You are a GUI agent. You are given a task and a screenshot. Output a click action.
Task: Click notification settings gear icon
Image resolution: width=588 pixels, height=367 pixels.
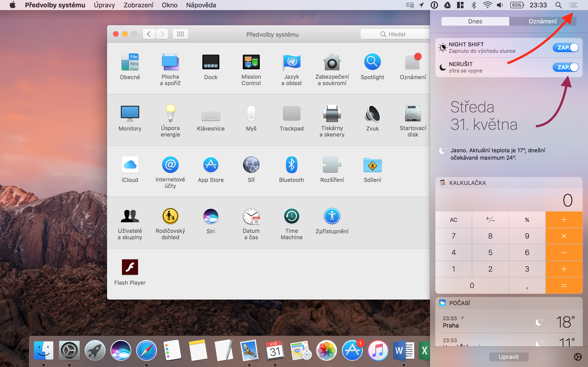578,357
